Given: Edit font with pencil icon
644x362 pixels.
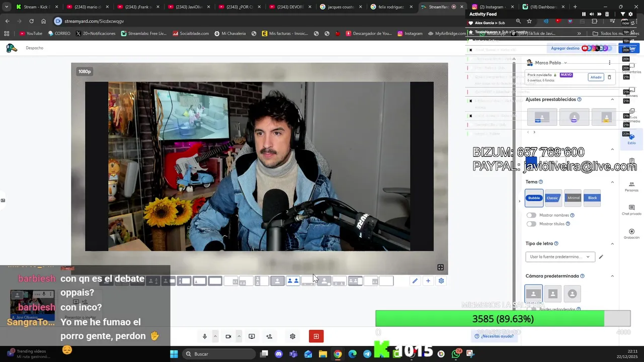Looking at the screenshot, I should [601, 257].
